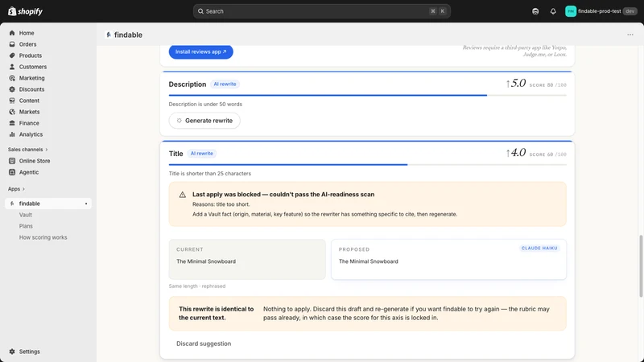
Task: Click 'Description is under 50 words' text
Action: (x=205, y=105)
